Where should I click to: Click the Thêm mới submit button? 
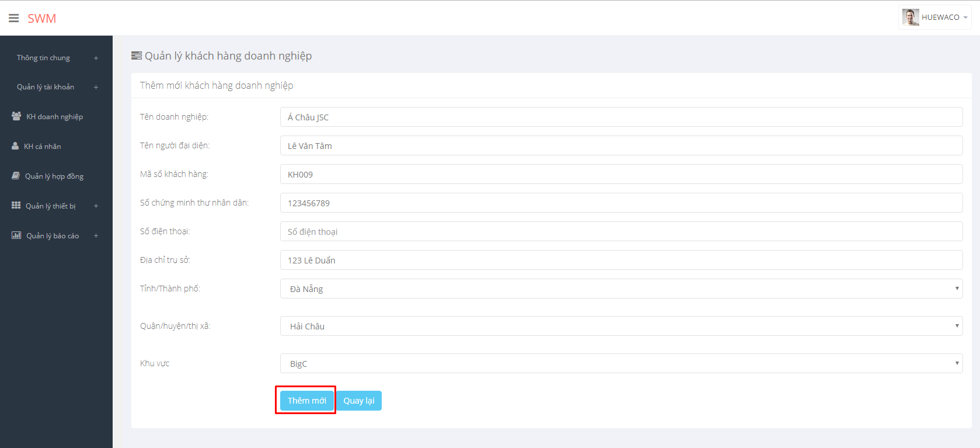(307, 401)
